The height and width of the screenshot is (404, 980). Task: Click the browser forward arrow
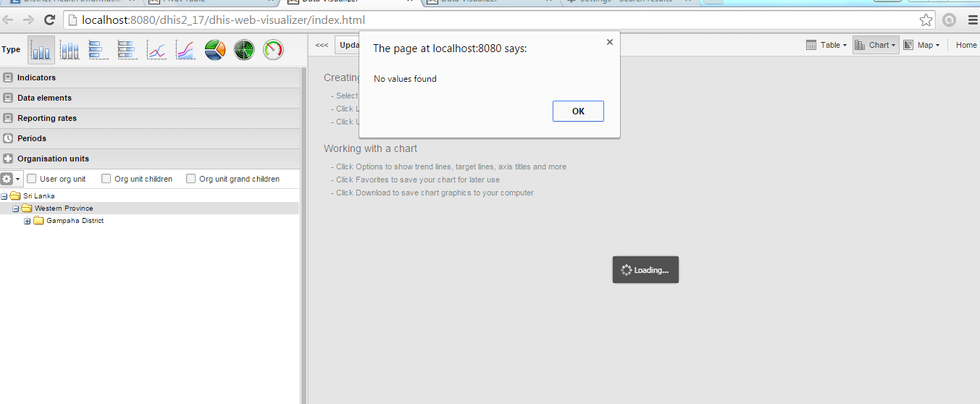pyautogui.click(x=29, y=20)
